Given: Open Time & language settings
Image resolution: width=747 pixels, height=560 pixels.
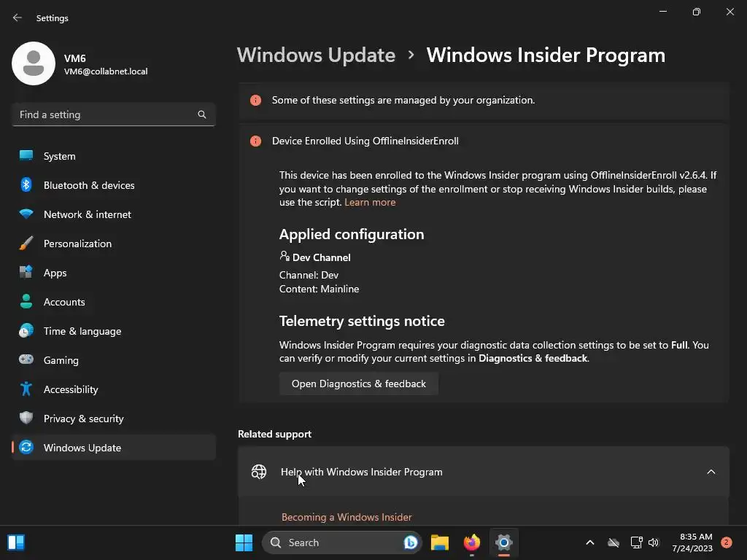Looking at the screenshot, I should click(113, 330).
